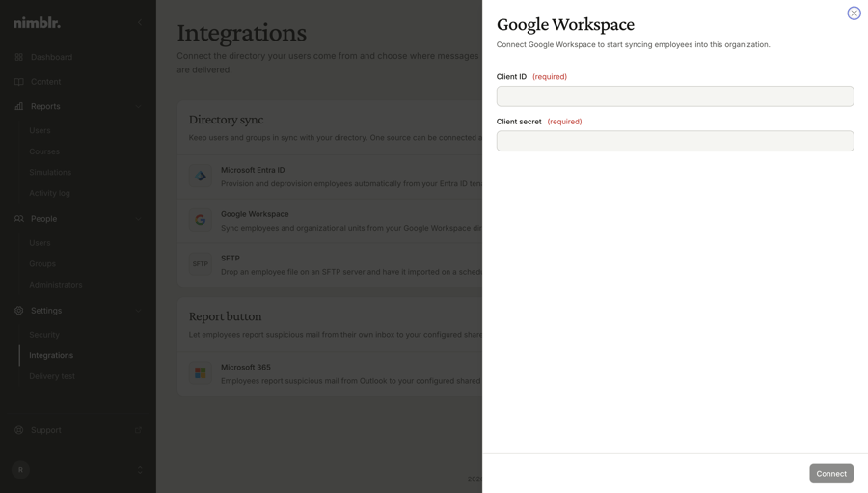Click the Microsoft 365 logo icon
Screen dimensions: 868x493
point(201,373)
